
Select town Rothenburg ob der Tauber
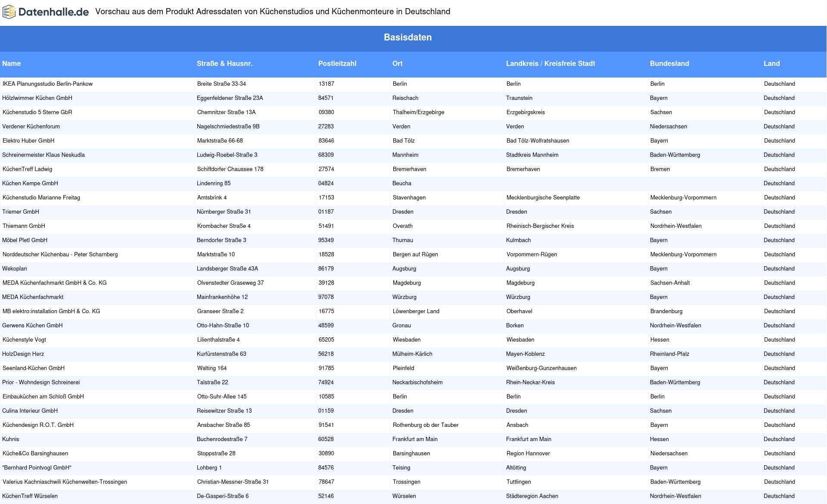[x=426, y=425]
